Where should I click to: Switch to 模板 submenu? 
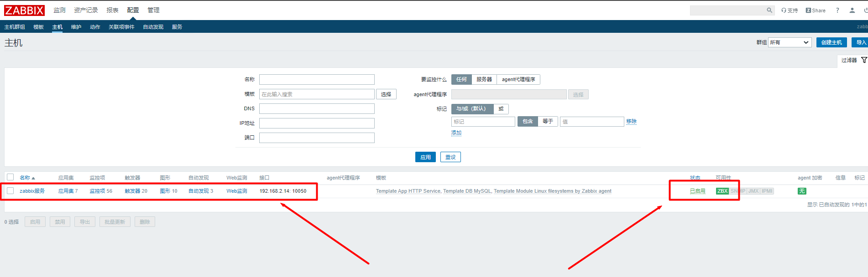coord(38,27)
